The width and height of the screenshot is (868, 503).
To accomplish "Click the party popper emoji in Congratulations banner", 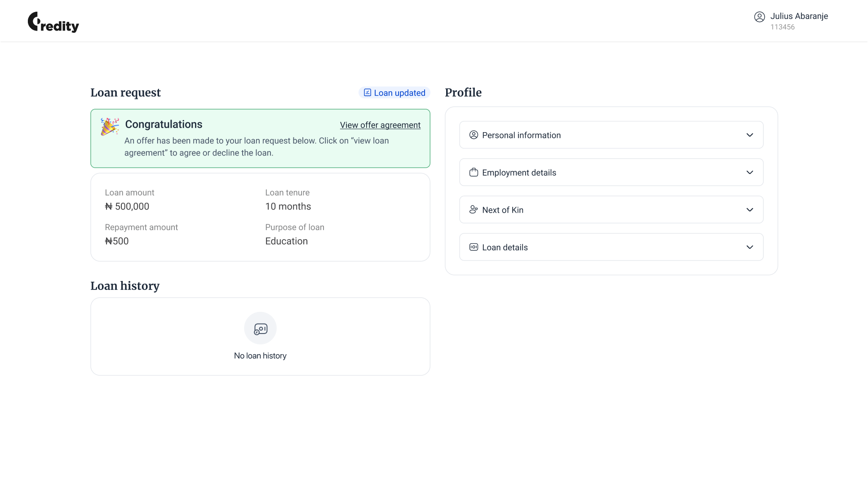I will click(109, 126).
